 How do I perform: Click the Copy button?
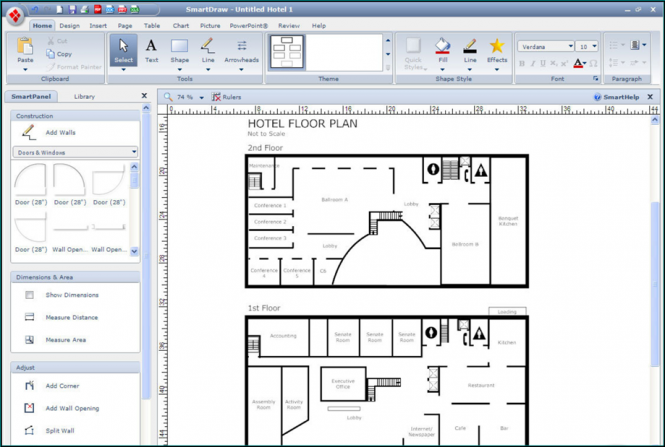point(63,54)
